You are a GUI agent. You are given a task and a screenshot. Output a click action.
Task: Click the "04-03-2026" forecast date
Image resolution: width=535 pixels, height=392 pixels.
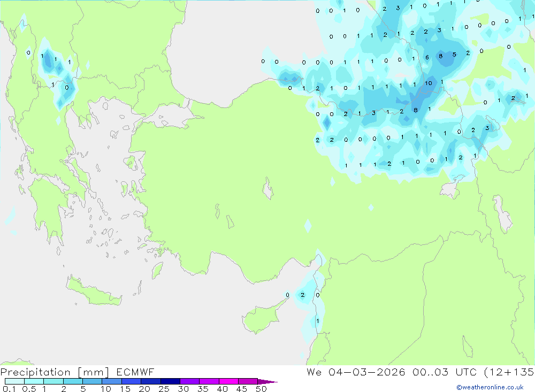point(367,372)
